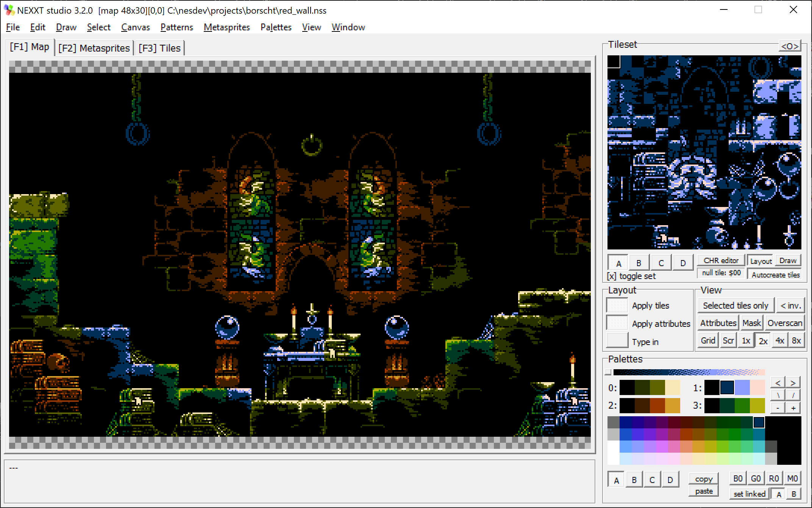This screenshot has height=508, width=812.
Task: Click the Autocreate tiles button
Action: (775, 275)
